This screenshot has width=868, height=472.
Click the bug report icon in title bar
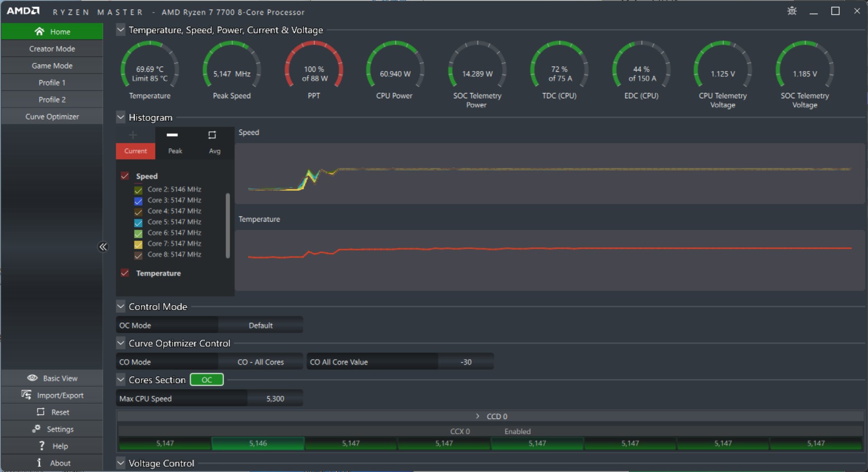(x=792, y=11)
